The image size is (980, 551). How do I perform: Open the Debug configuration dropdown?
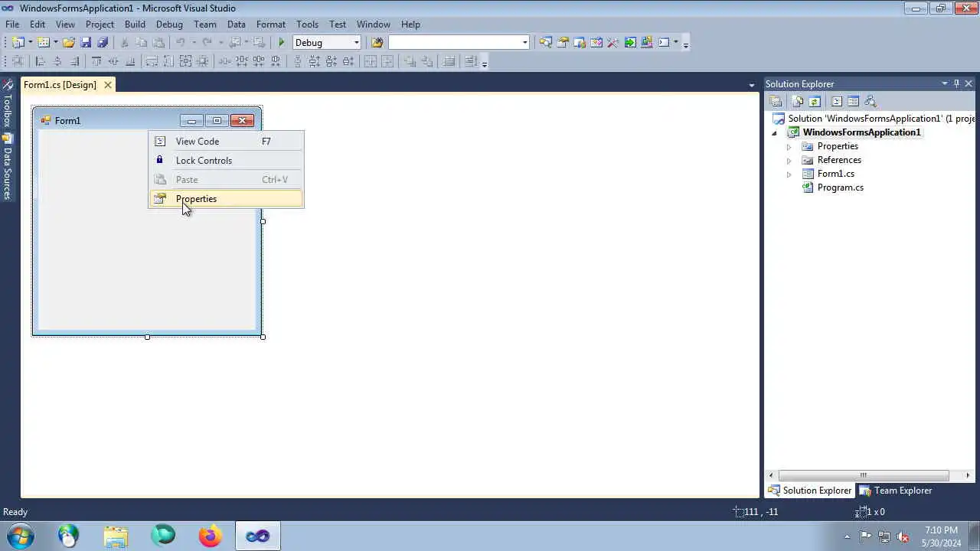[x=357, y=43]
